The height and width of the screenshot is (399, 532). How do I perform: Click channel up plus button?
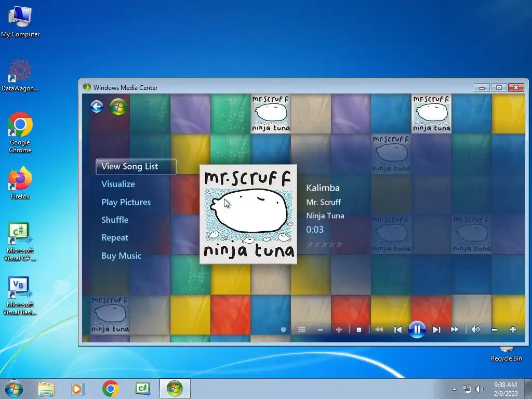339,330
